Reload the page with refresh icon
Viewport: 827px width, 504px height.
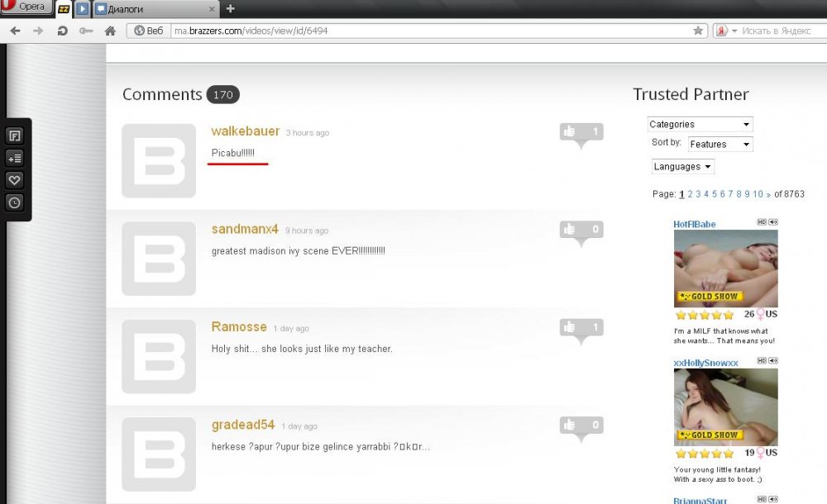pos(62,31)
